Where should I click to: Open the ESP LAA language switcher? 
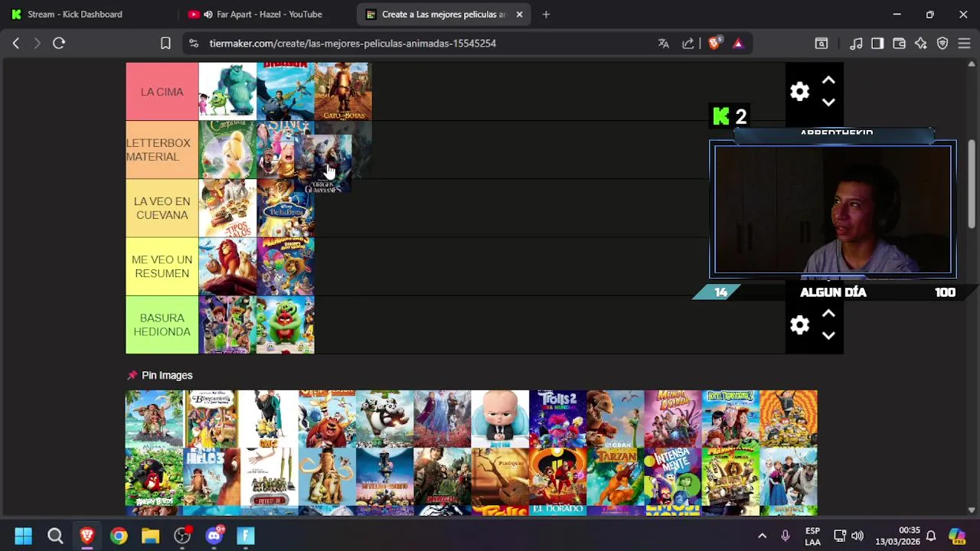tap(813, 536)
